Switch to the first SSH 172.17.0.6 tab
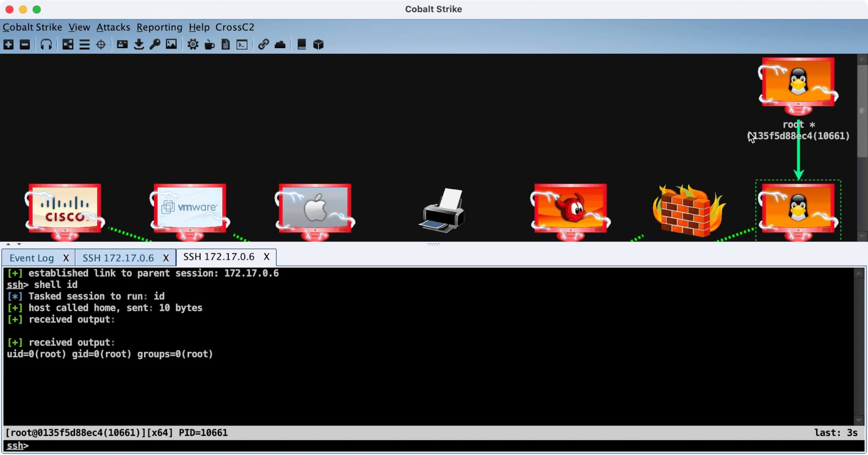Screen dimensions: 868x455 [118, 258]
